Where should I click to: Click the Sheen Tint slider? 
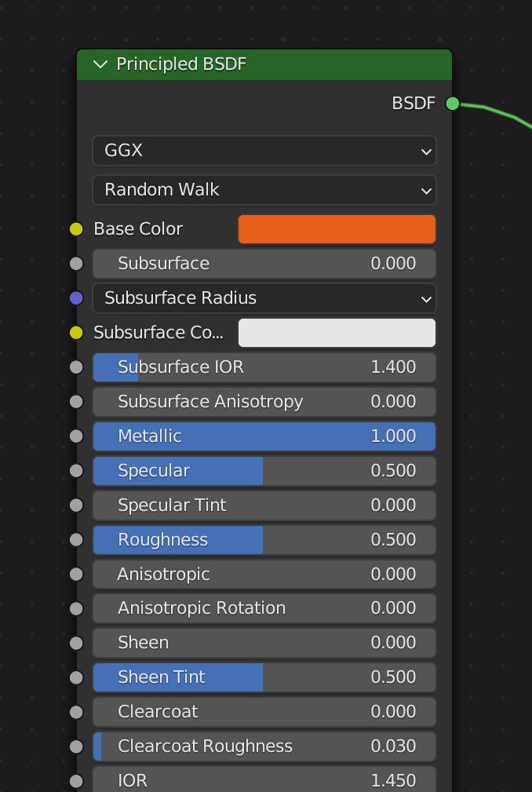tap(264, 677)
